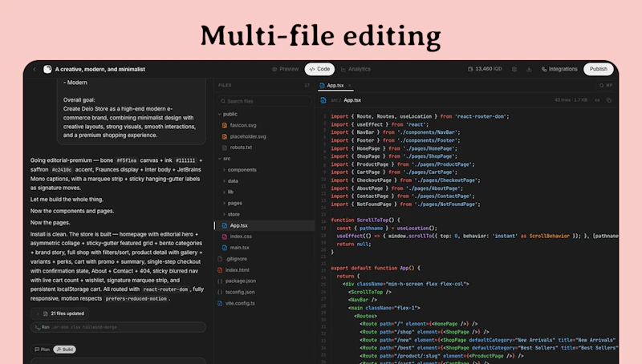Open the project logo icon
The width and height of the screenshot is (642, 364).
pyautogui.click(x=47, y=69)
